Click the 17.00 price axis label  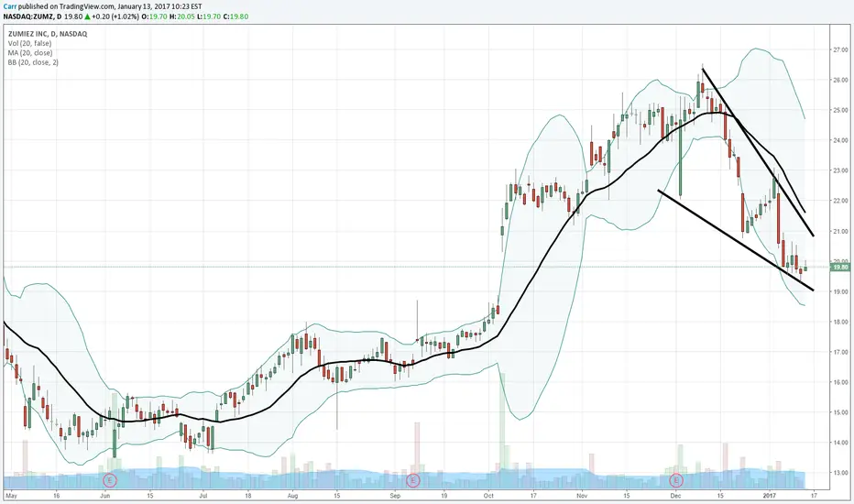click(840, 353)
